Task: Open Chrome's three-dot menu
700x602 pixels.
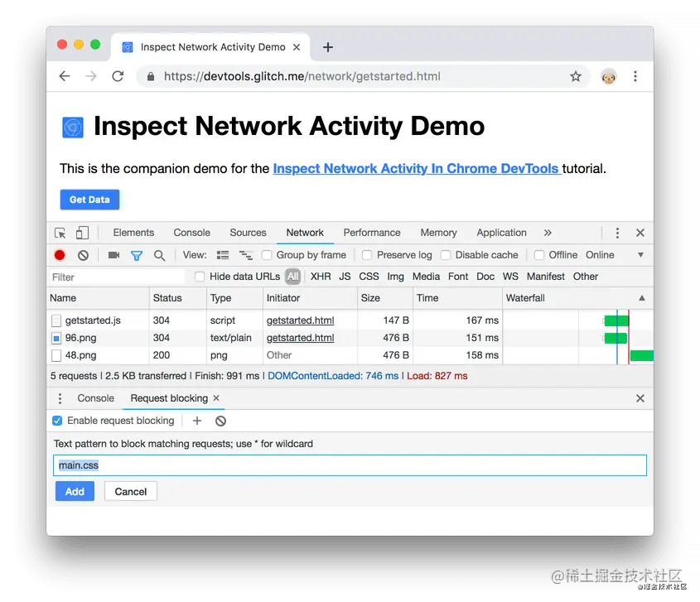Action: [x=635, y=76]
